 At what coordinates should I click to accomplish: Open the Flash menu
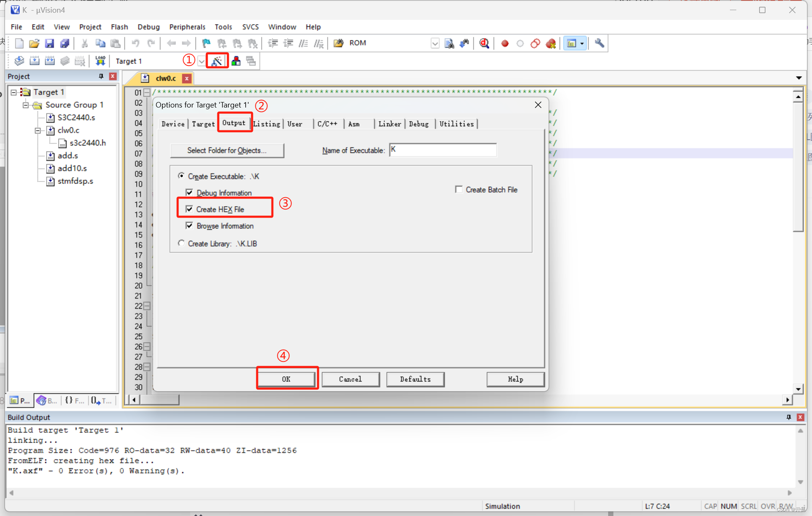click(119, 27)
